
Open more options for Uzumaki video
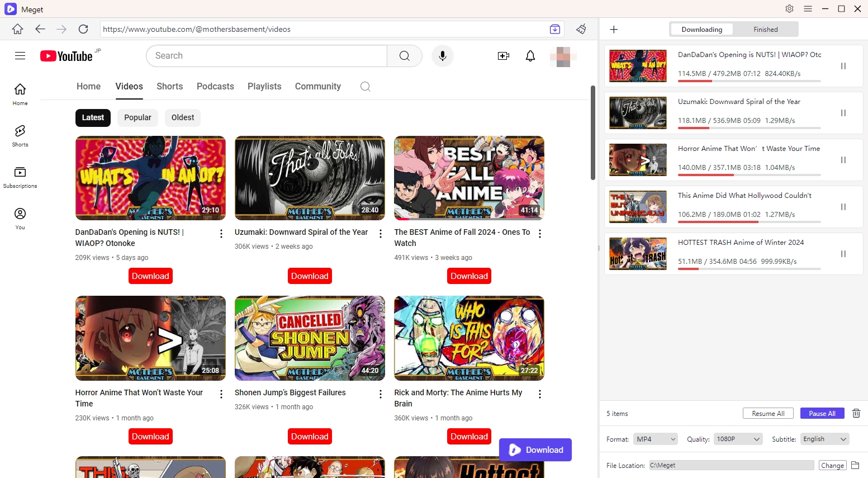coord(381,234)
